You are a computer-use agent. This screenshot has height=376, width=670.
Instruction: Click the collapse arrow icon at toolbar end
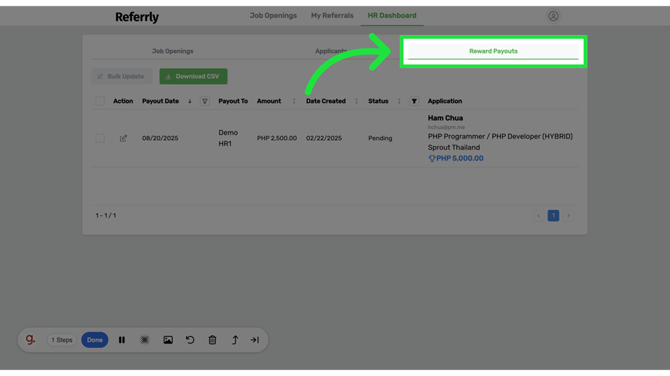click(x=255, y=340)
